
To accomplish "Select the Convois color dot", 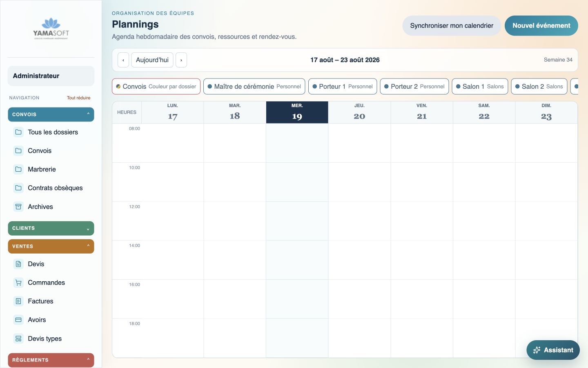I will pos(118,86).
